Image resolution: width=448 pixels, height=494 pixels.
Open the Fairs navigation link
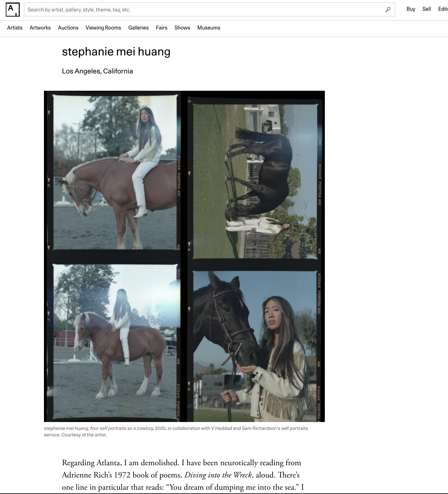coord(161,28)
